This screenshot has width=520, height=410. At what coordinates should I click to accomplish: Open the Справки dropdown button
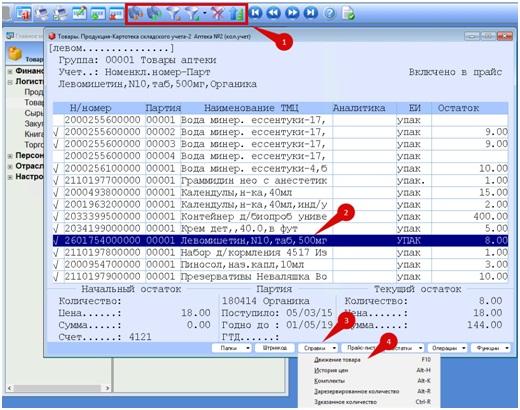tap(318, 348)
